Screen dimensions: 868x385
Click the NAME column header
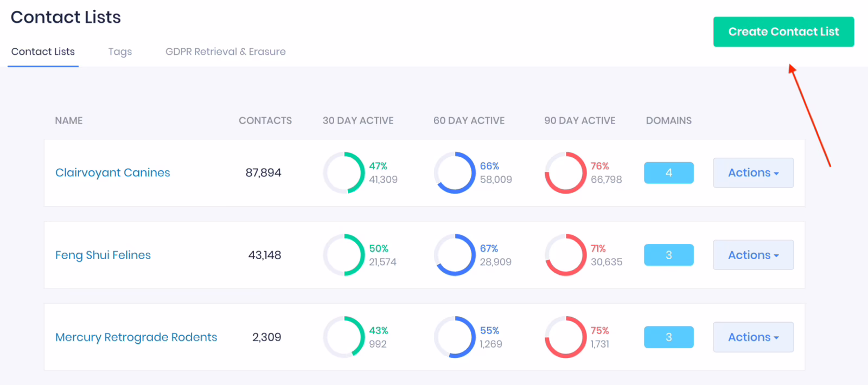coord(68,120)
